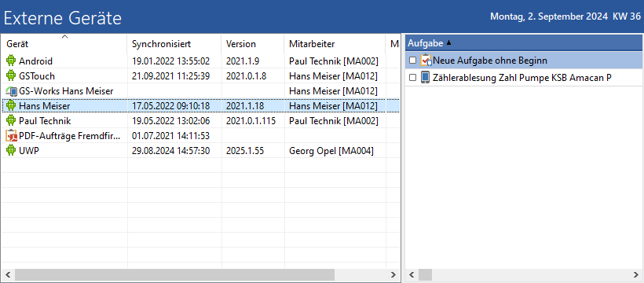
Task: Click the date Montag, 2. September 2024
Action: (549, 17)
